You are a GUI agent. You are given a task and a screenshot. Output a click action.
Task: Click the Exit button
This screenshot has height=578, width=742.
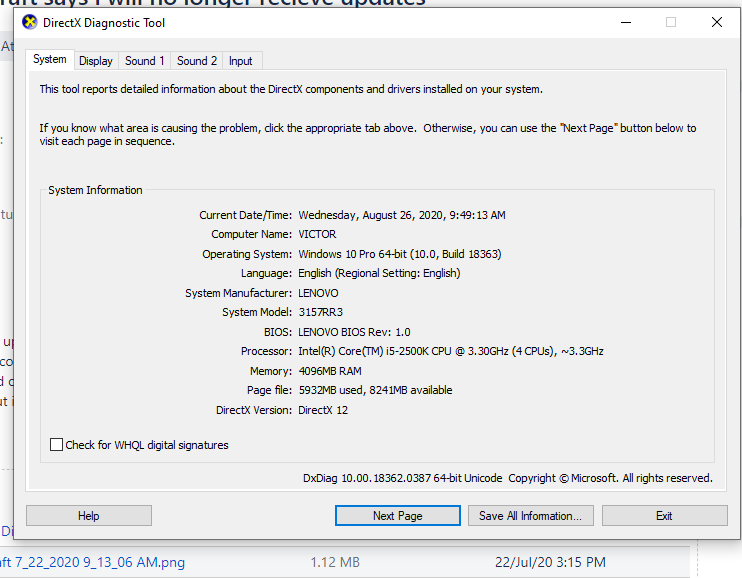click(664, 516)
